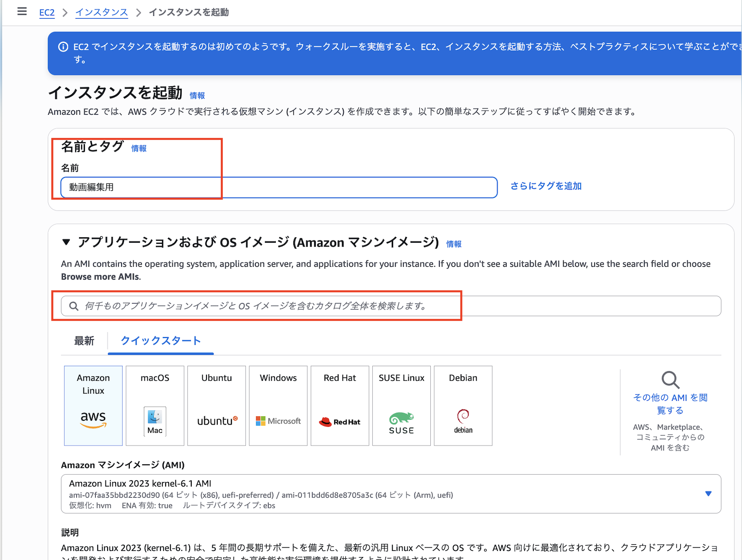Collapse the アプリケーションおよび OS イメージ section
This screenshot has height=560, width=742.
66,242
